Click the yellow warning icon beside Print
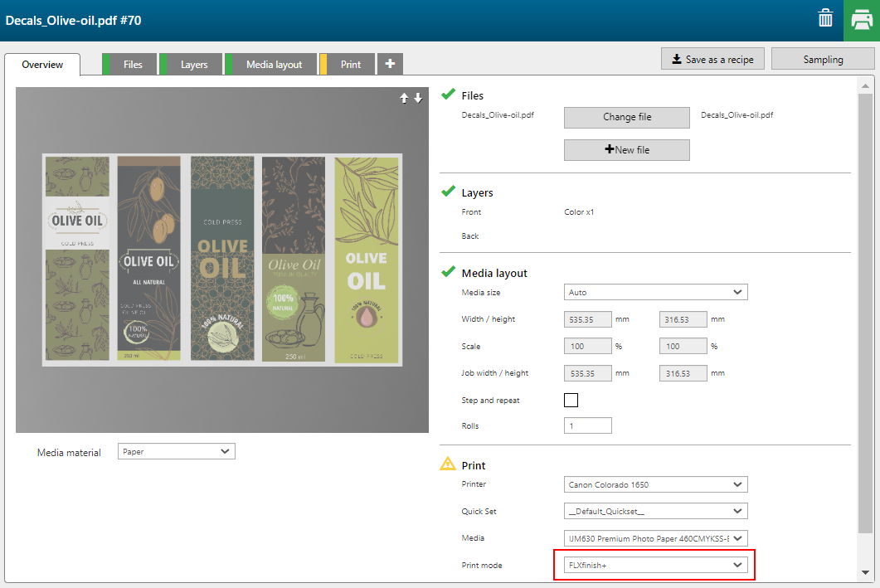This screenshot has height=588, width=880. pos(448,464)
